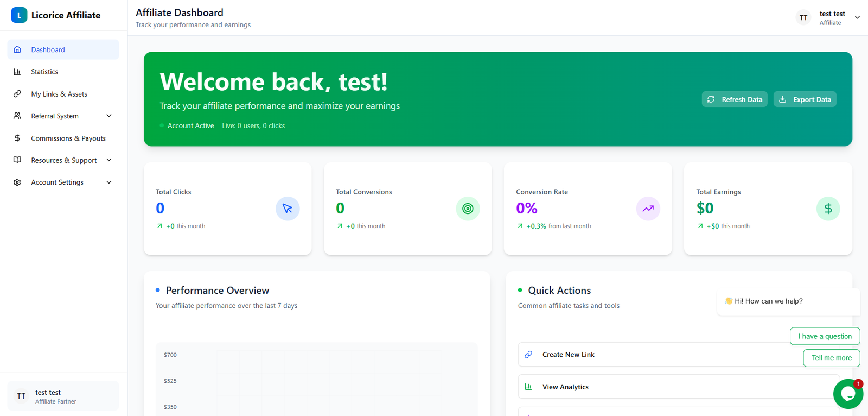Screen dimensions: 868x416
Task: Expand the Referral System submenu
Action: pyautogui.click(x=108, y=116)
